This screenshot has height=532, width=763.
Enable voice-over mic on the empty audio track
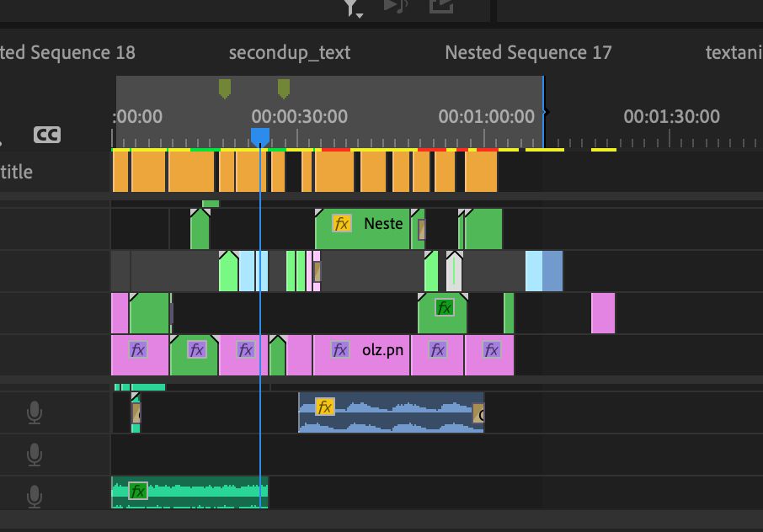pos(34,455)
